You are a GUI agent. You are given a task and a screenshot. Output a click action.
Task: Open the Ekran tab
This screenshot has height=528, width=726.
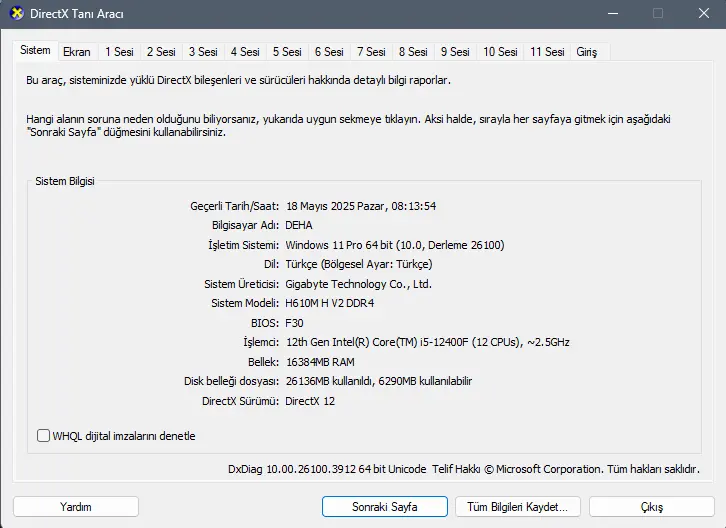tap(77, 52)
